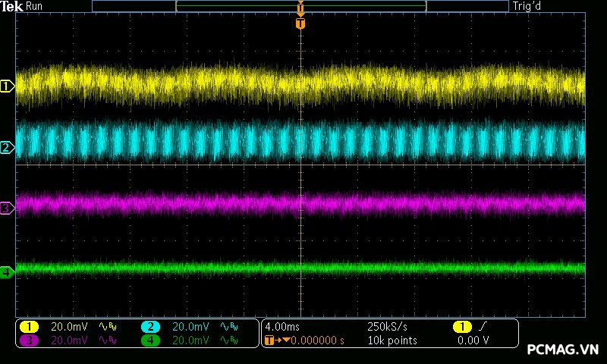This screenshot has width=607, height=364.
Task: Click the magenta channel 3 ground marker
Action: tap(7, 208)
